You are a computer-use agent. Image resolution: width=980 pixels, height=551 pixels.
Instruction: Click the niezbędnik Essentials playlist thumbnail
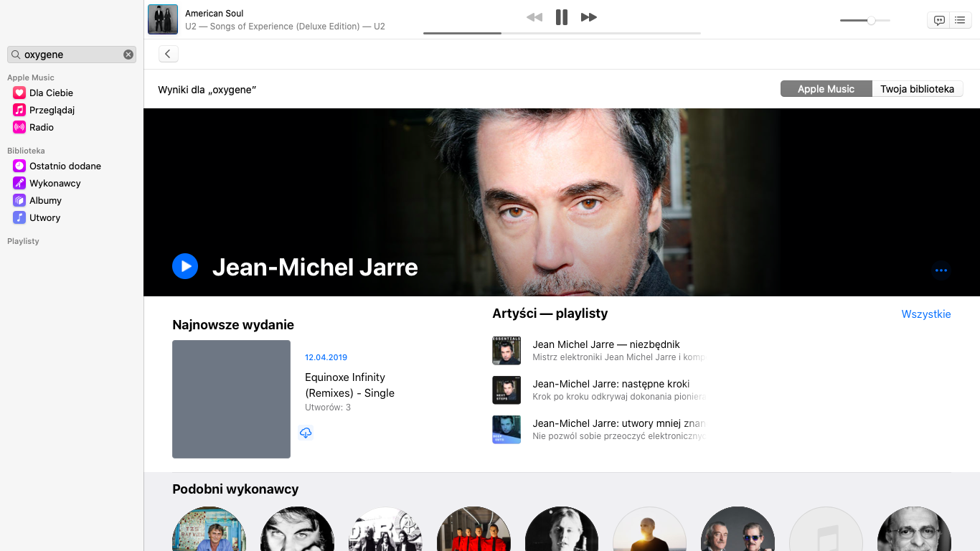click(x=507, y=351)
